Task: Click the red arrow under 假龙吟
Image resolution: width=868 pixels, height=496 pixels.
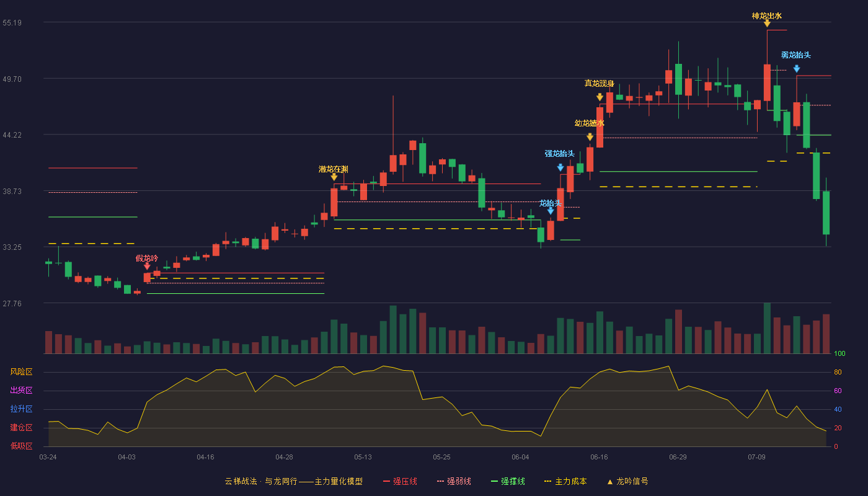Action: point(147,266)
